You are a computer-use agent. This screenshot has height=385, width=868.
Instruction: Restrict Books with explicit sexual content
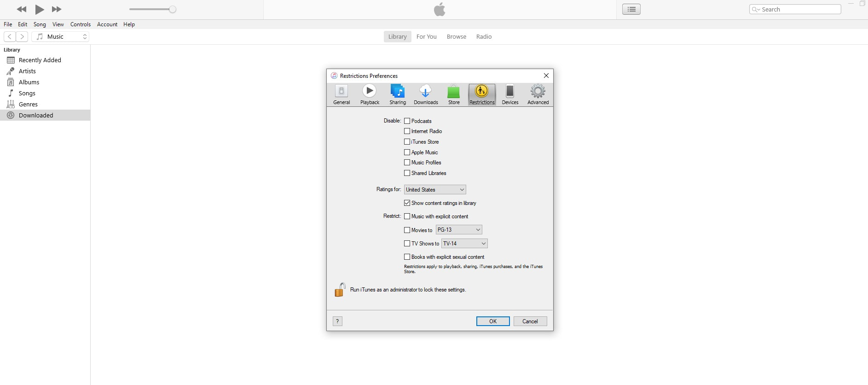tap(407, 257)
